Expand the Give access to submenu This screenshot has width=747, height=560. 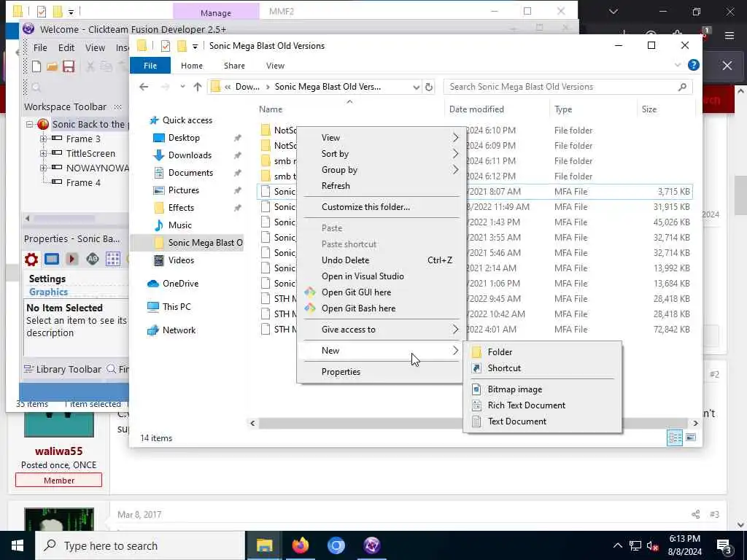[x=380, y=330]
